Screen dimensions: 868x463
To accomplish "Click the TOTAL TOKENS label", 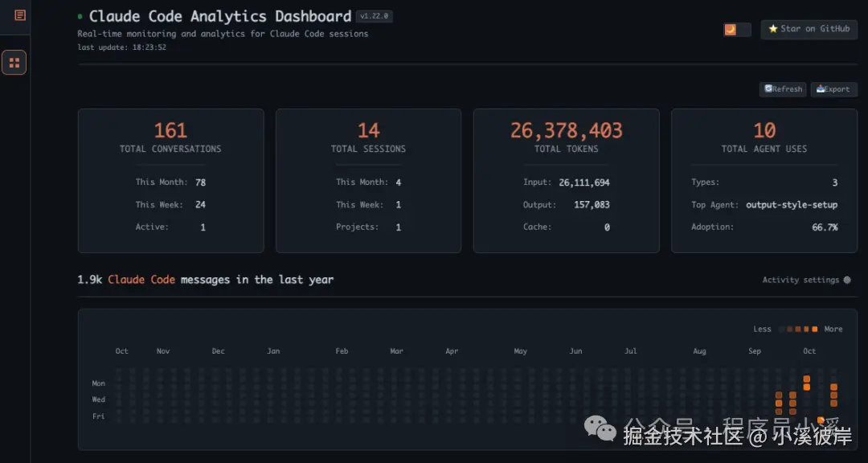I will point(567,149).
